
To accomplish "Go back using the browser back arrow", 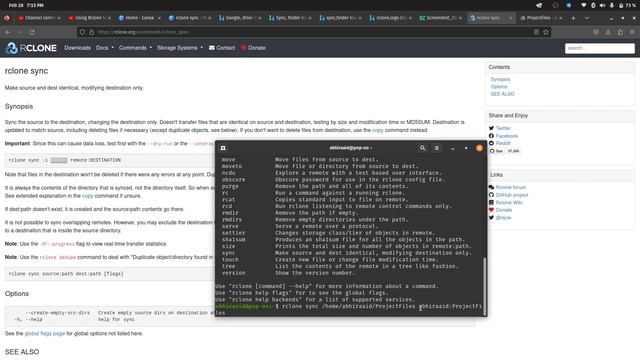I will pos(8,32).
